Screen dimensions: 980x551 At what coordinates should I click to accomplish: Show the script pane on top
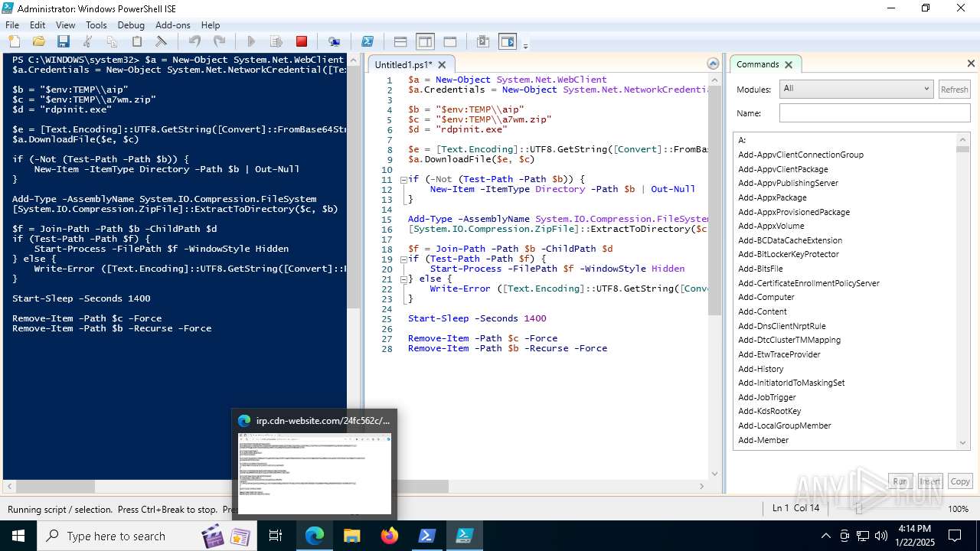(400, 41)
